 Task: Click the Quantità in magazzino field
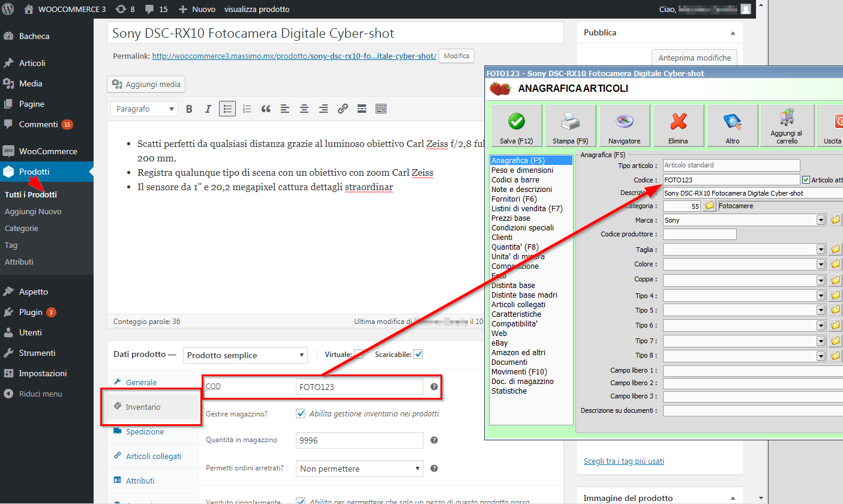360,440
